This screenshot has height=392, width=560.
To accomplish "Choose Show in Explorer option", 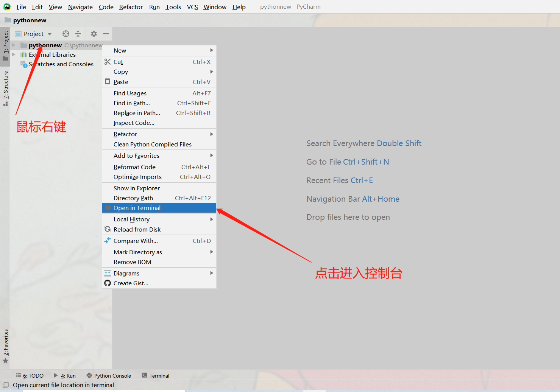I will [x=159, y=188].
